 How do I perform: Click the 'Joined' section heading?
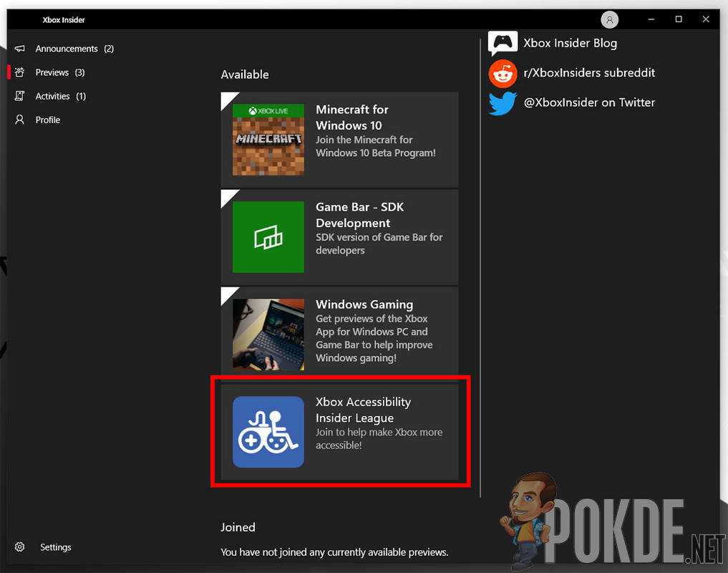pos(238,527)
